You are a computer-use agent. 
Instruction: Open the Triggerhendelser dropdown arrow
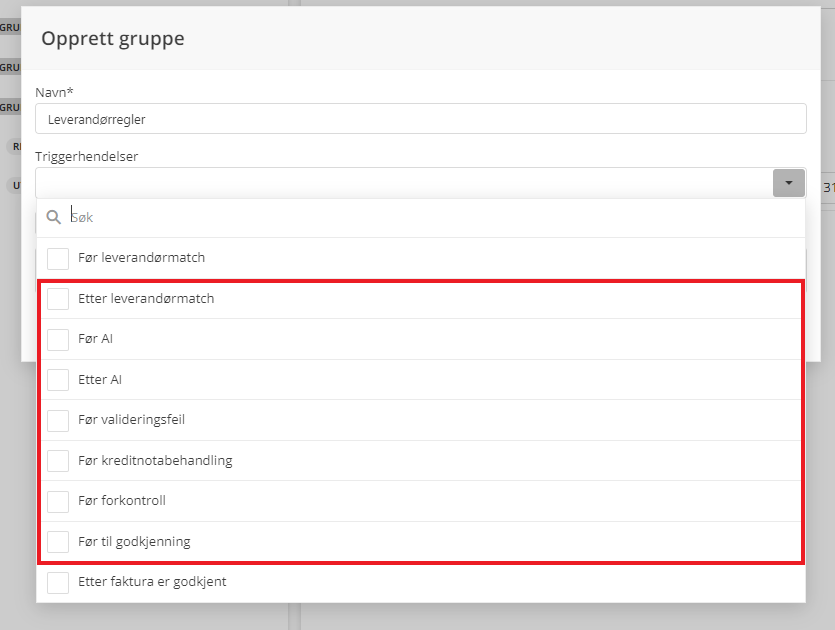[x=788, y=183]
